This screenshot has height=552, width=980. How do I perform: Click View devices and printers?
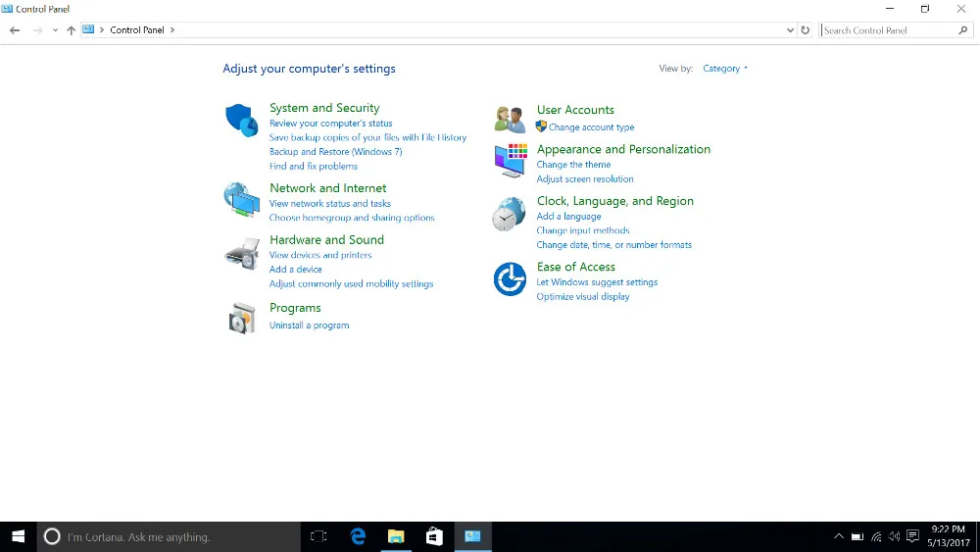320,255
